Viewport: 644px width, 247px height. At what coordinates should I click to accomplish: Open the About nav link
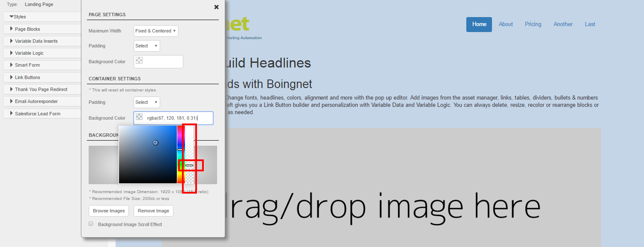506,24
